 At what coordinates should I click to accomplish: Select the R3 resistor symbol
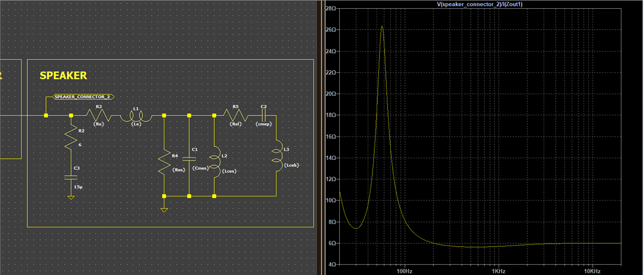(99, 116)
